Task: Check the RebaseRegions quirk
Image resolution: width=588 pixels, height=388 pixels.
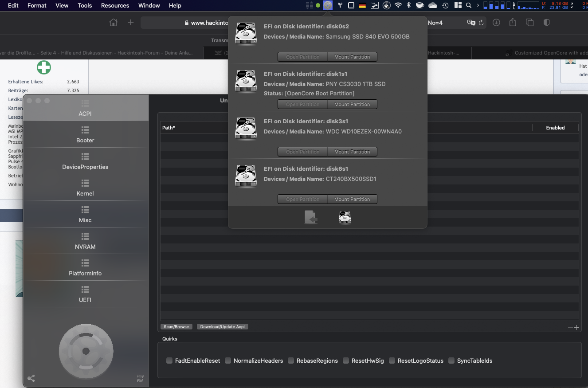Action: pyautogui.click(x=291, y=361)
